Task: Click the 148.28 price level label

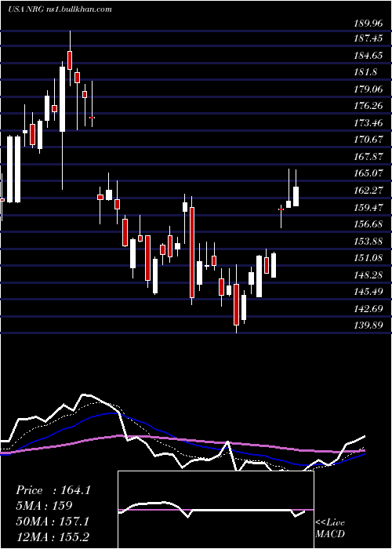Action: pyautogui.click(x=368, y=274)
